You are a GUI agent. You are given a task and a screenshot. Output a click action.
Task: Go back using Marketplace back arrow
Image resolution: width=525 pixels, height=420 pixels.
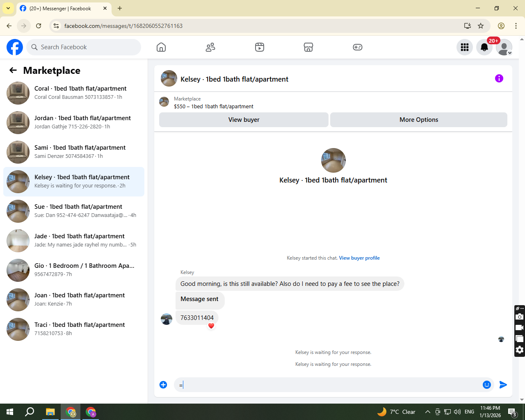tap(13, 71)
